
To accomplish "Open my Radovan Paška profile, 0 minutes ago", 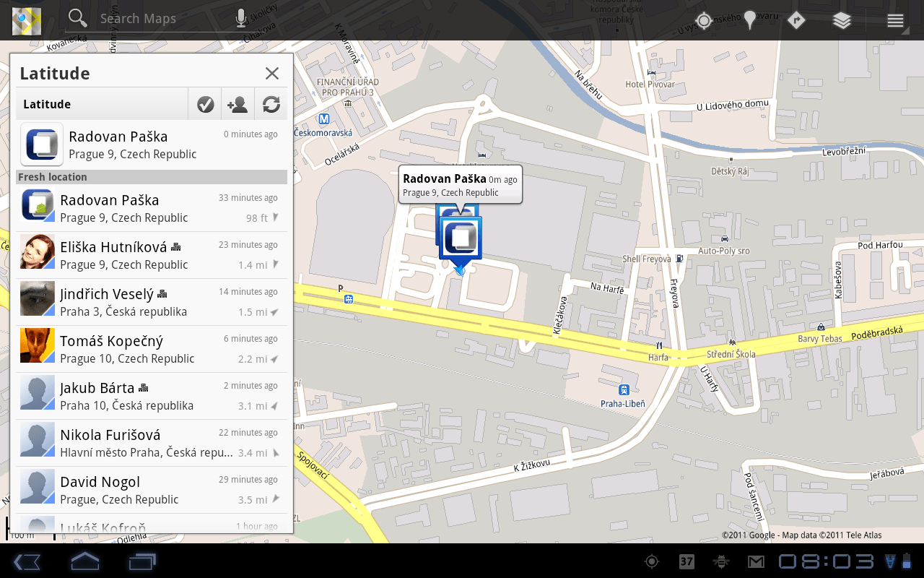I will point(152,144).
